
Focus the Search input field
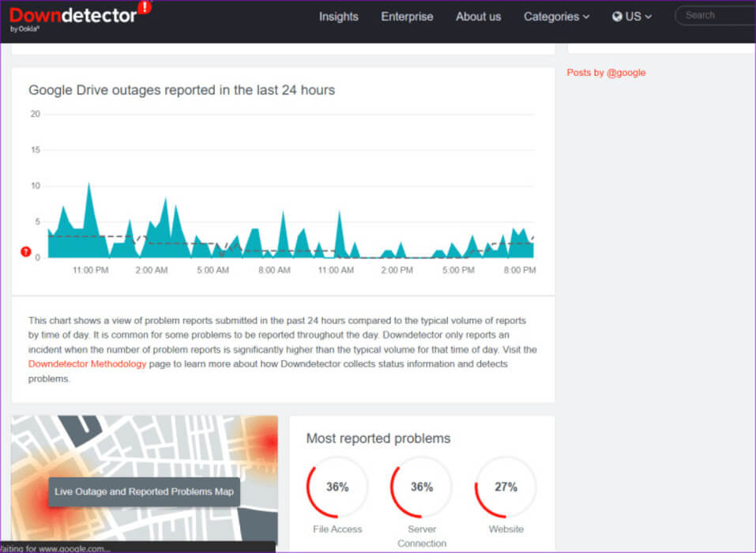click(x=716, y=16)
